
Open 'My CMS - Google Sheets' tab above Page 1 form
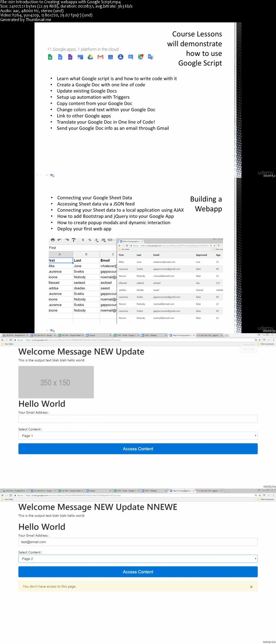[x=71, y=335]
